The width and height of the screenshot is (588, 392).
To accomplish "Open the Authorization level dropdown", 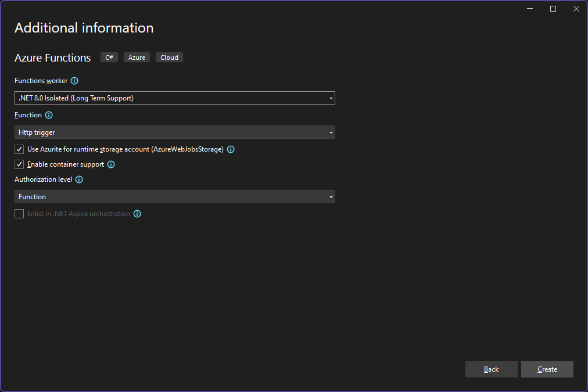I will point(174,197).
